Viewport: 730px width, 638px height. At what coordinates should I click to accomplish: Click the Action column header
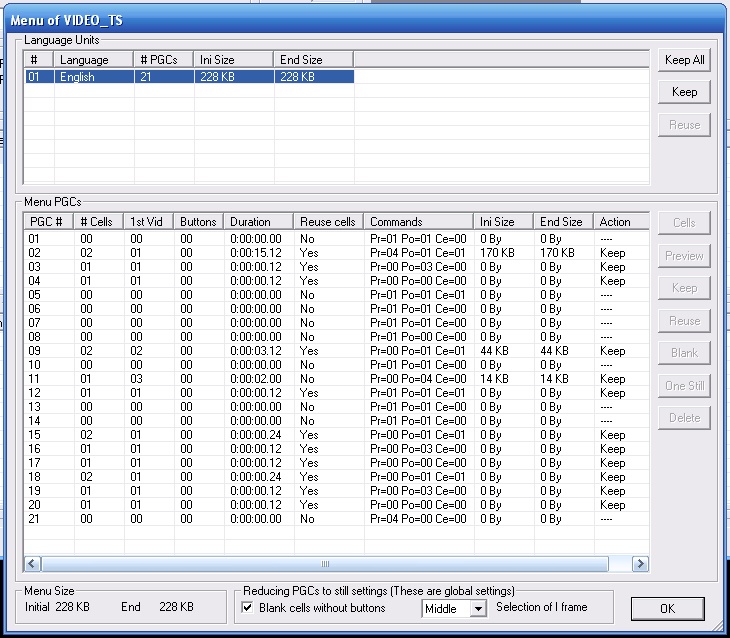pos(622,222)
